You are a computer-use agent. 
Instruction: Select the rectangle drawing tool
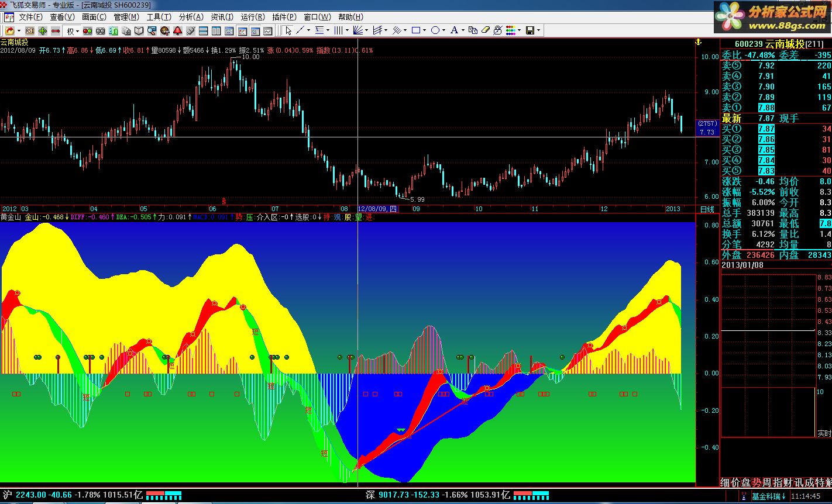click(416, 30)
